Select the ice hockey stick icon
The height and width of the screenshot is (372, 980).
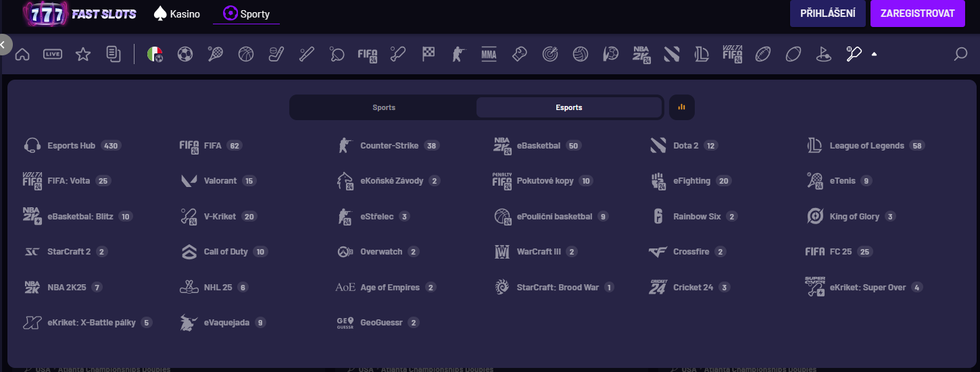(276, 55)
